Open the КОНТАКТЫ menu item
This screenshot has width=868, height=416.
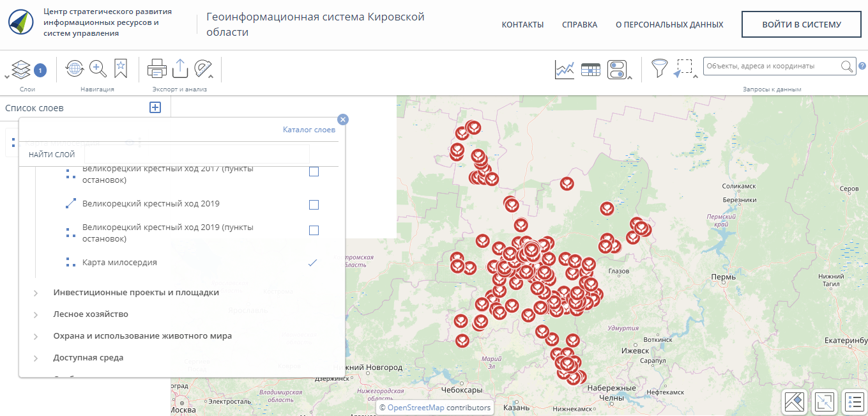click(x=523, y=24)
